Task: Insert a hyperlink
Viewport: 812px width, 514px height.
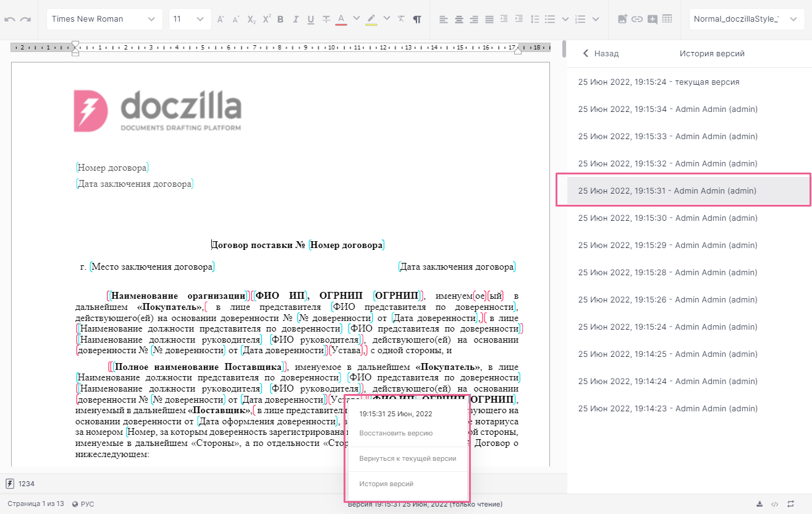Action: [637, 19]
